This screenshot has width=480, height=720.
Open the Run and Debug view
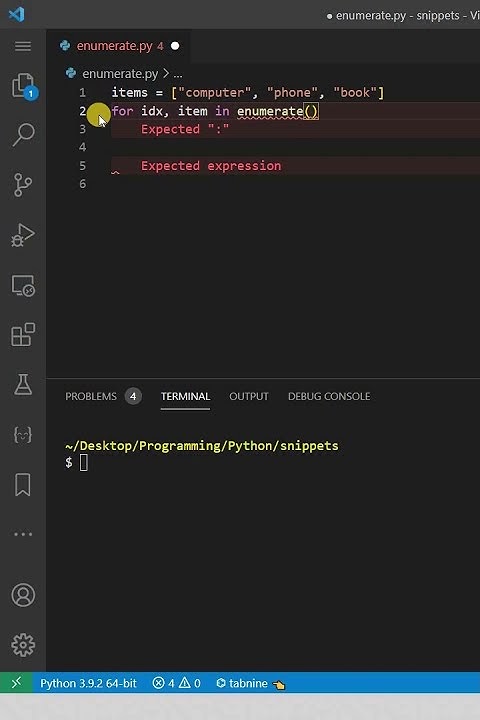coord(23,235)
